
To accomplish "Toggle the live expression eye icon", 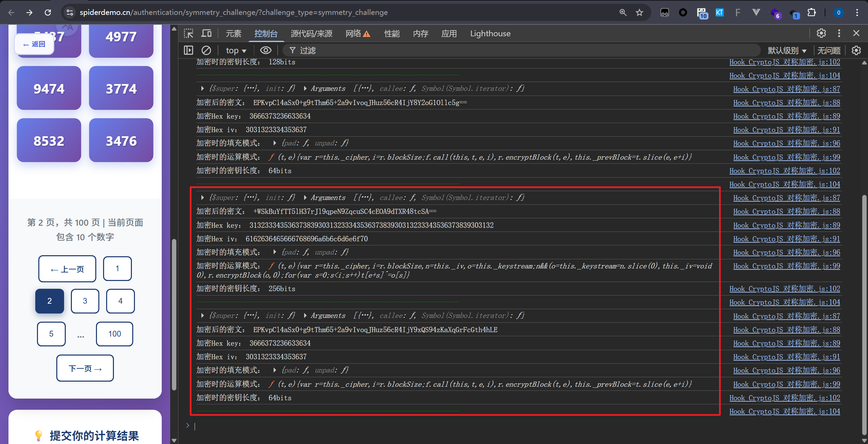I will coord(265,51).
